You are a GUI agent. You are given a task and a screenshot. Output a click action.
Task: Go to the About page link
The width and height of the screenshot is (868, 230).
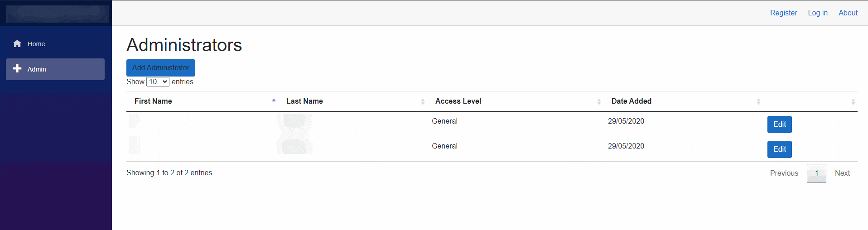point(848,13)
